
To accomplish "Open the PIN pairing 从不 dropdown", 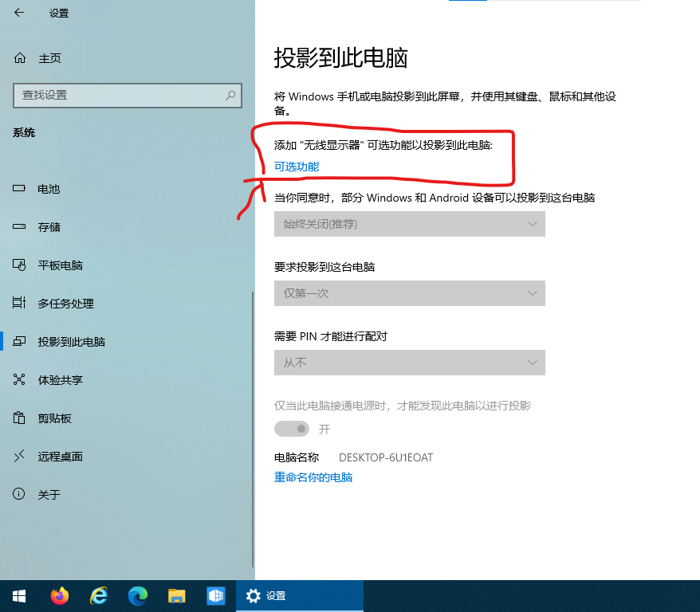I will tap(409, 363).
